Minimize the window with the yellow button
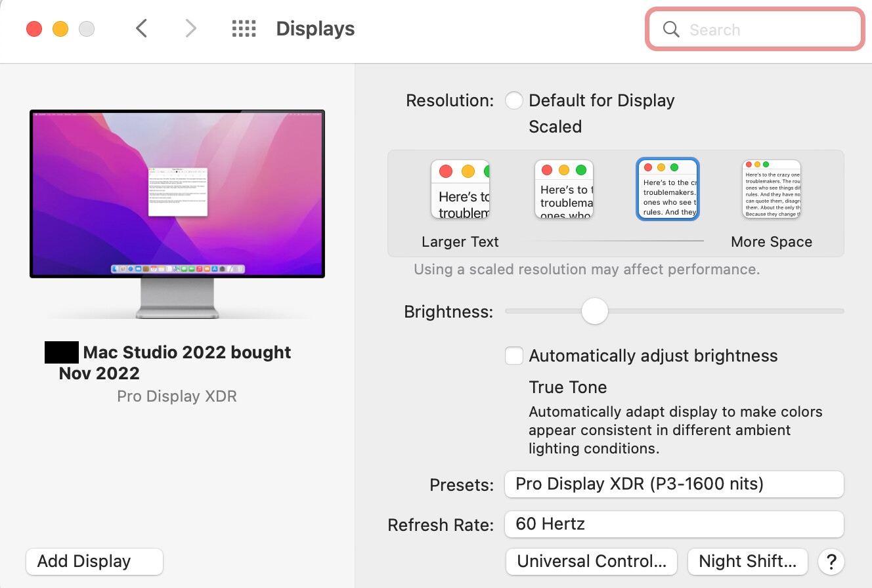This screenshot has height=588, width=872. (x=60, y=29)
